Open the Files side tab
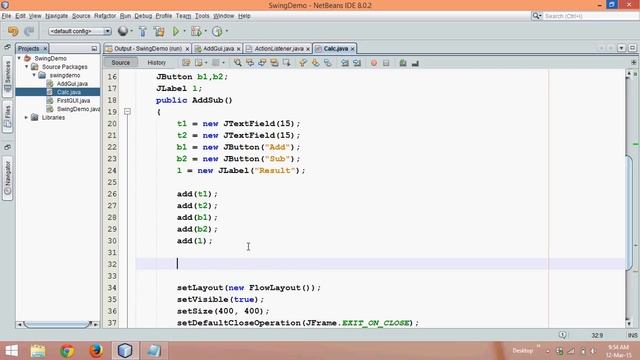 click(x=7, y=116)
